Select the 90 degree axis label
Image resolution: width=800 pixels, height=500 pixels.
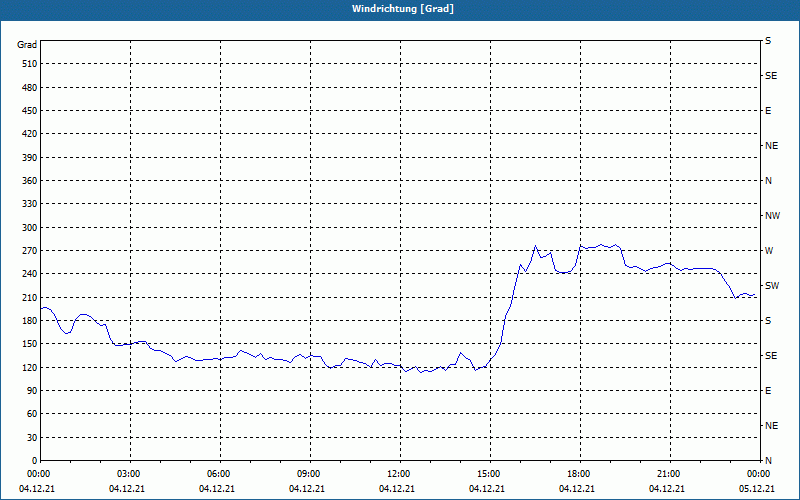pos(32,391)
